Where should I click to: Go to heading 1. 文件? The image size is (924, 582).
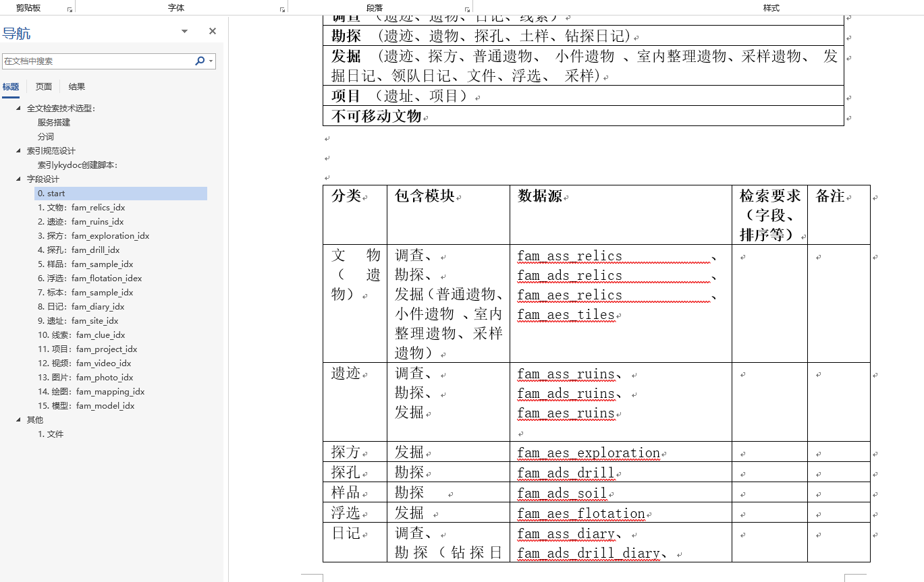51,434
